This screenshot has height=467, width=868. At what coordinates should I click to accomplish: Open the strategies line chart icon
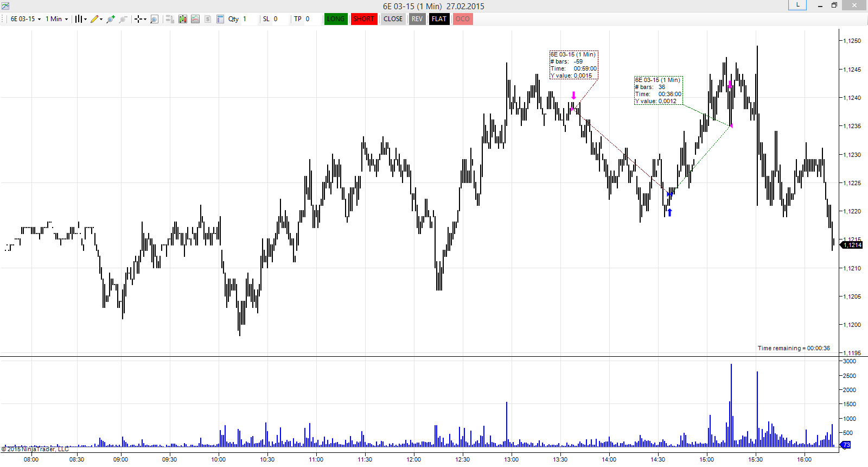click(195, 19)
